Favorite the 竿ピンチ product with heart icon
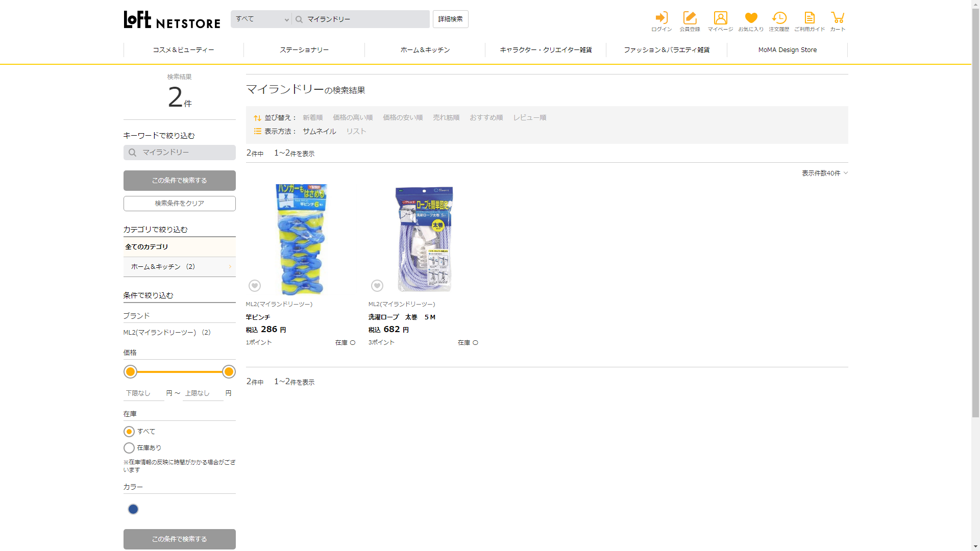Viewport: 980px width, 551px height. tap(255, 286)
